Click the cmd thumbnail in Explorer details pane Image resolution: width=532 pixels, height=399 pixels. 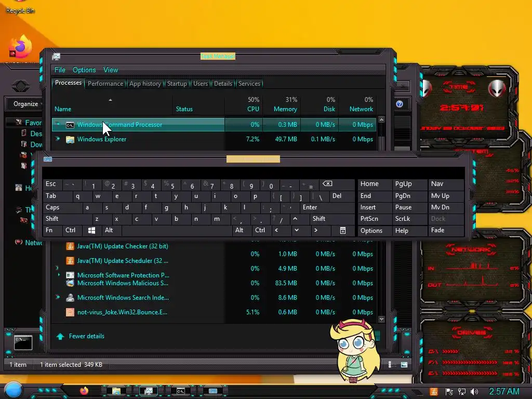click(23, 342)
